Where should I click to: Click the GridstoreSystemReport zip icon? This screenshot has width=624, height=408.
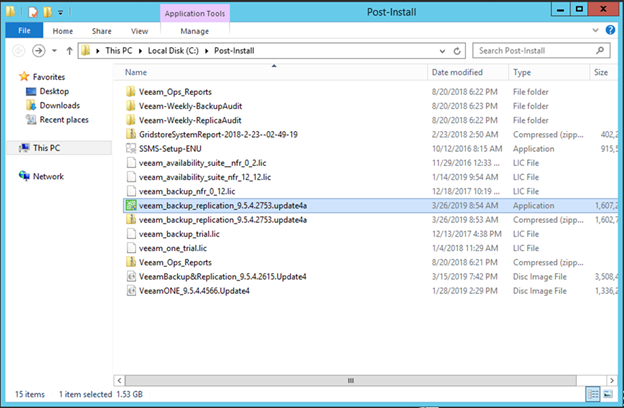[x=131, y=134]
